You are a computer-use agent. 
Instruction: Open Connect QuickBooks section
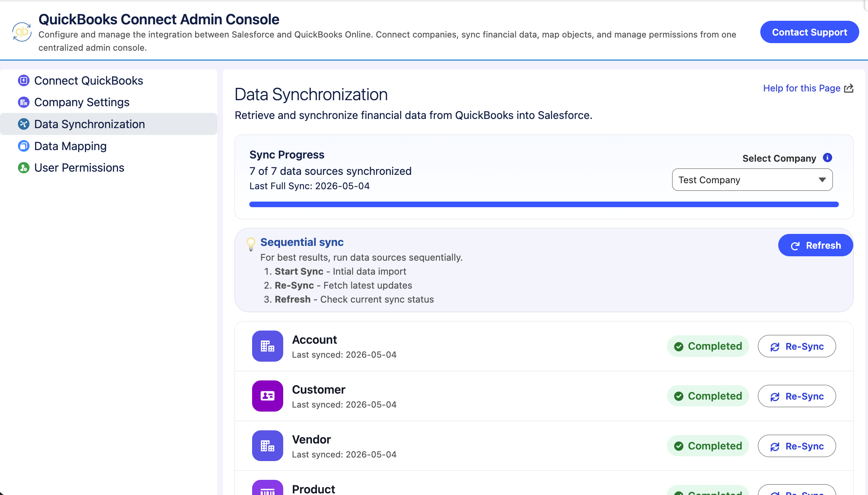pyautogui.click(x=108, y=81)
